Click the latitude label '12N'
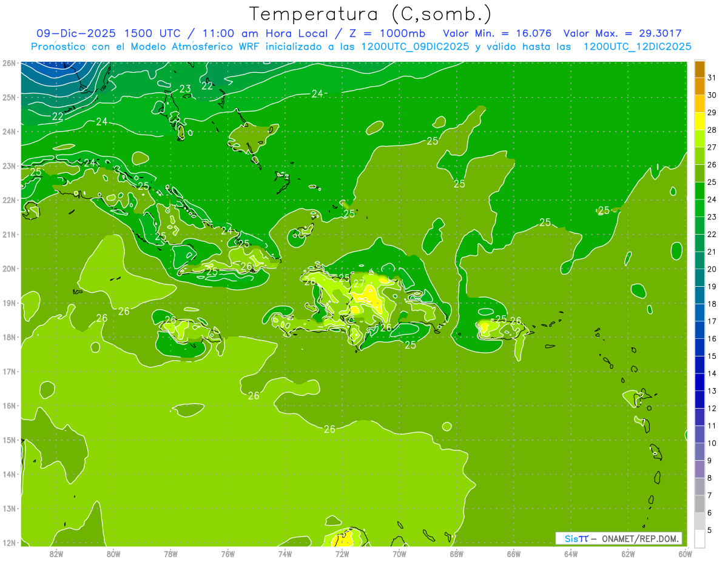The image size is (728, 562). [x=8, y=543]
